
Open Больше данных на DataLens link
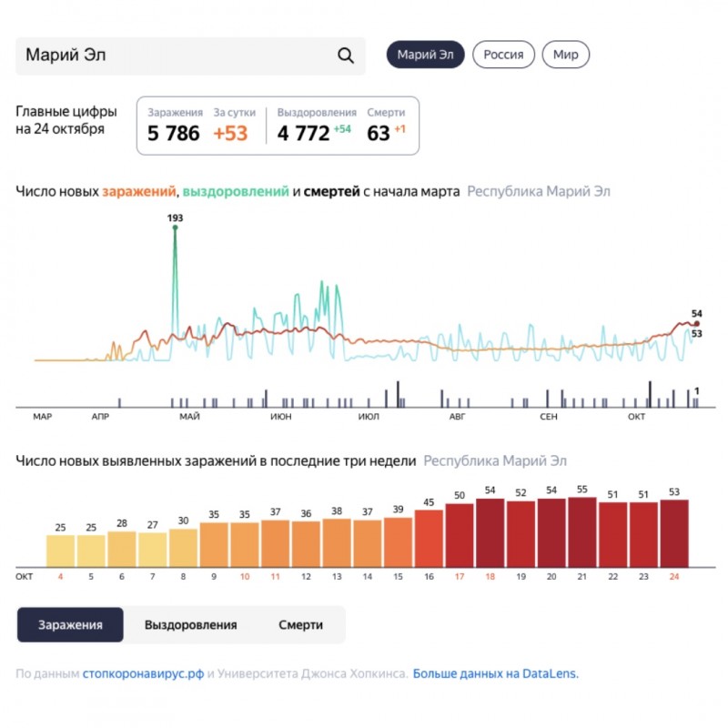[496, 674]
